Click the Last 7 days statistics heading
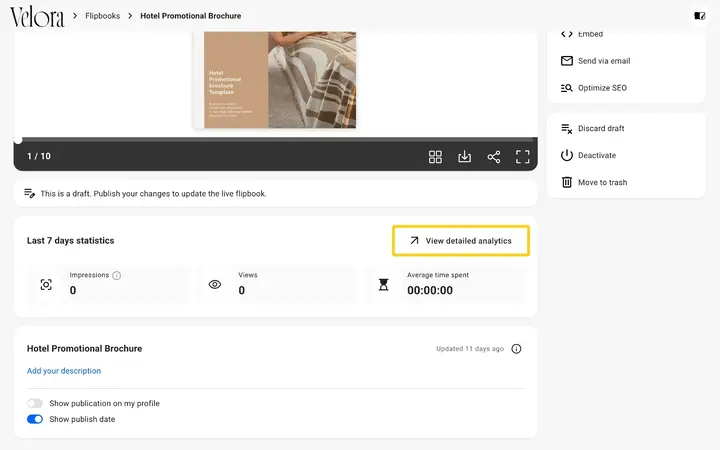This screenshot has width=720, height=450. pyautogui.click(x=70, y=241)
